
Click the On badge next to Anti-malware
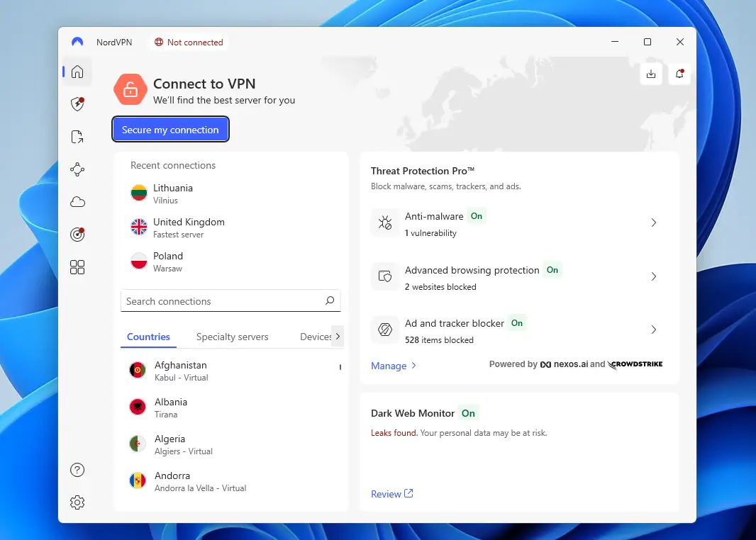477,216
